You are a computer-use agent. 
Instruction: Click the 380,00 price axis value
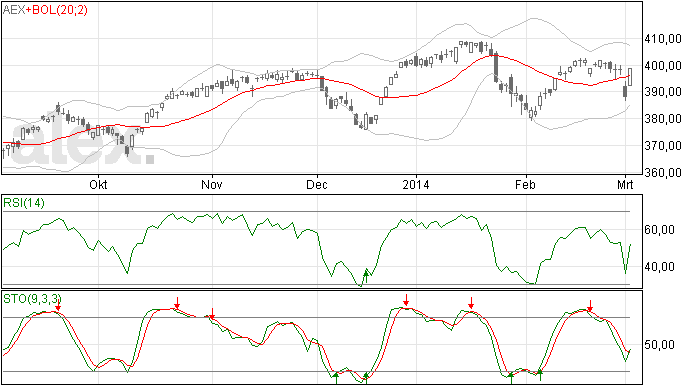663,119
